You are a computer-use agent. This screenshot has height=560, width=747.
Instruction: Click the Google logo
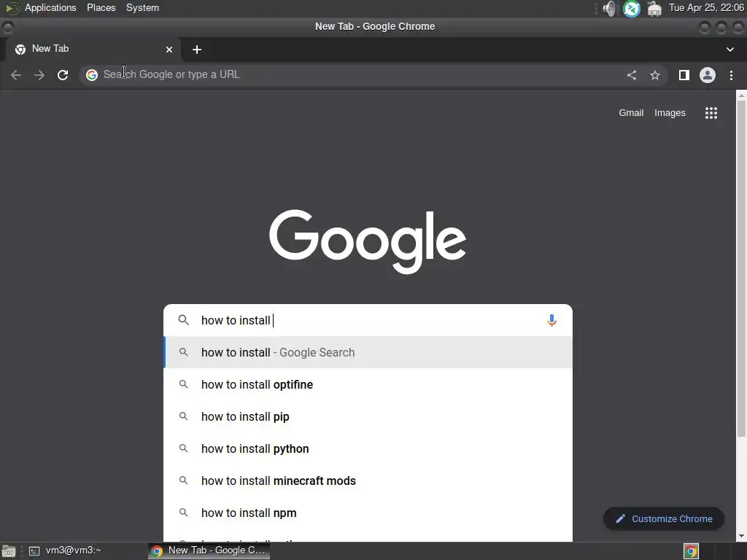coord(368,241)
